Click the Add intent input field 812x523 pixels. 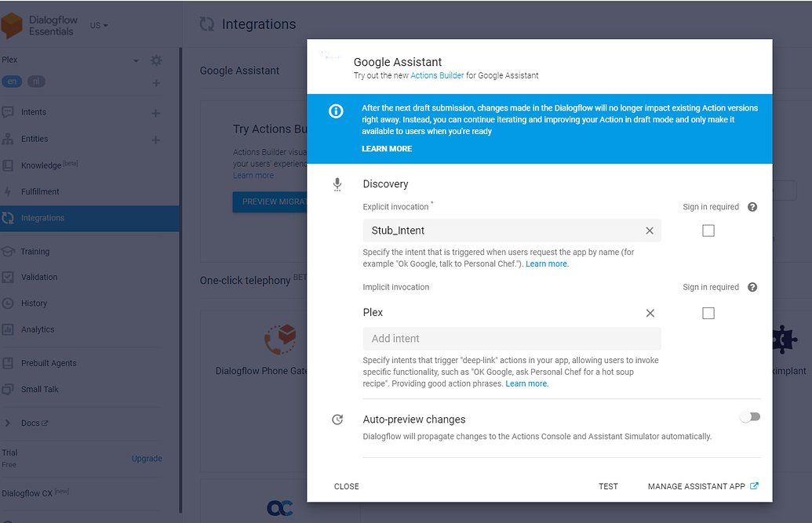pyautogui.click(x=512, y=337)
